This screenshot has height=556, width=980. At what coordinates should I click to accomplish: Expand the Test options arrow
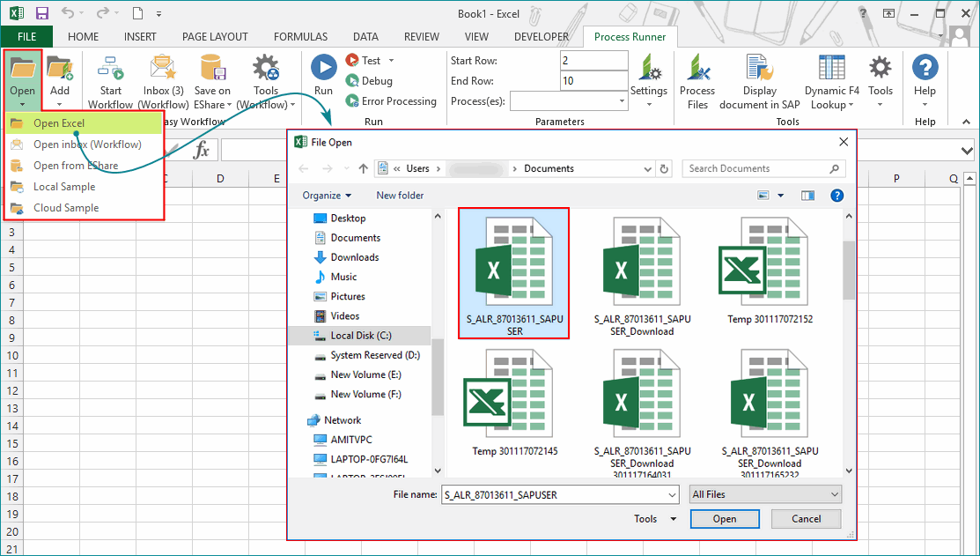pyautogui.click(x=391, y=61)
